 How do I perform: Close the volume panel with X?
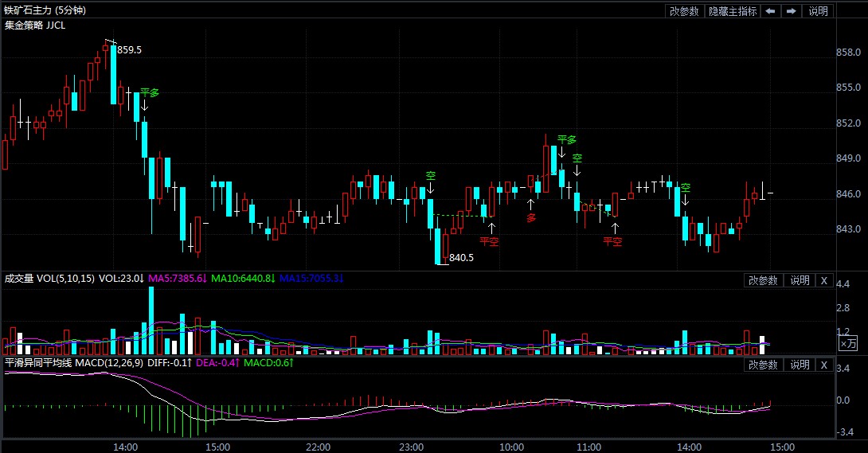823,280
